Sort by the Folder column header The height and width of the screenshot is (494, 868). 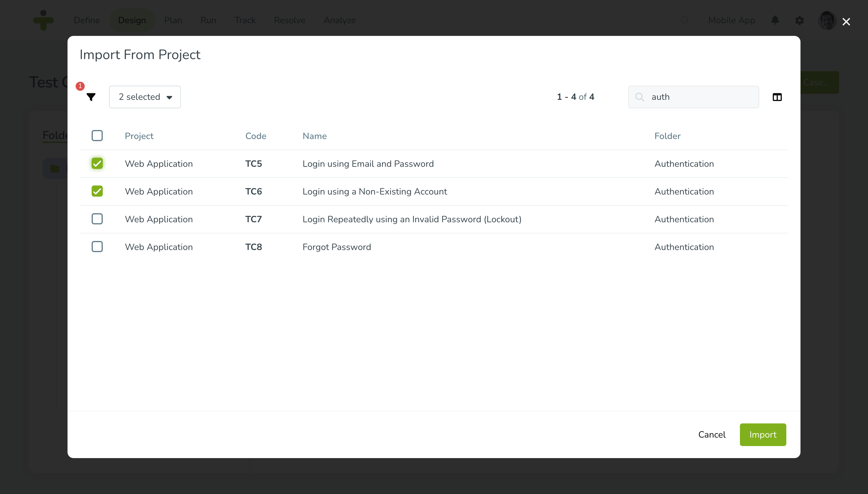tap(667, 136)
